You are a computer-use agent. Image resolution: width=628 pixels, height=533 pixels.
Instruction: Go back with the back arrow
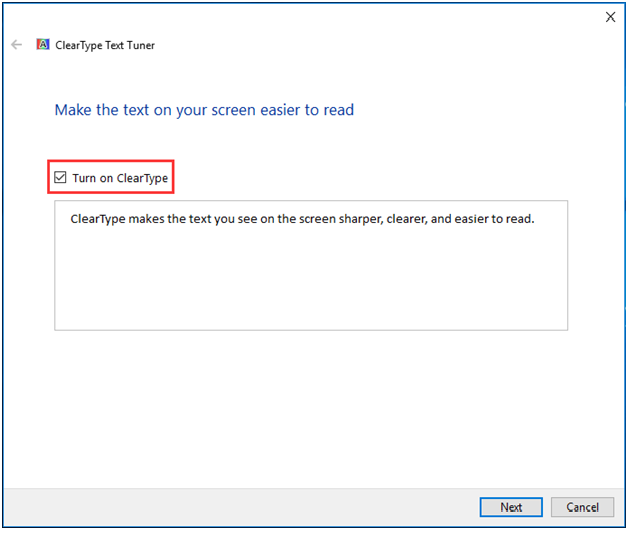pos(16,44)
